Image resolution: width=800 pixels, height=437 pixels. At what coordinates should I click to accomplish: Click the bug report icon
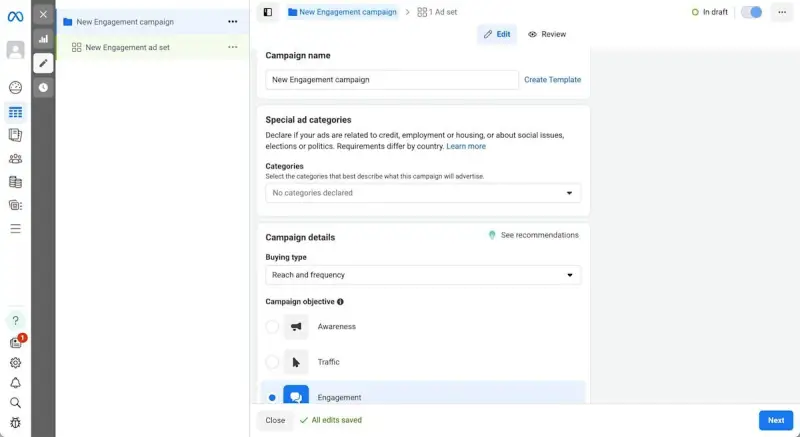click(x=15, y=423)
